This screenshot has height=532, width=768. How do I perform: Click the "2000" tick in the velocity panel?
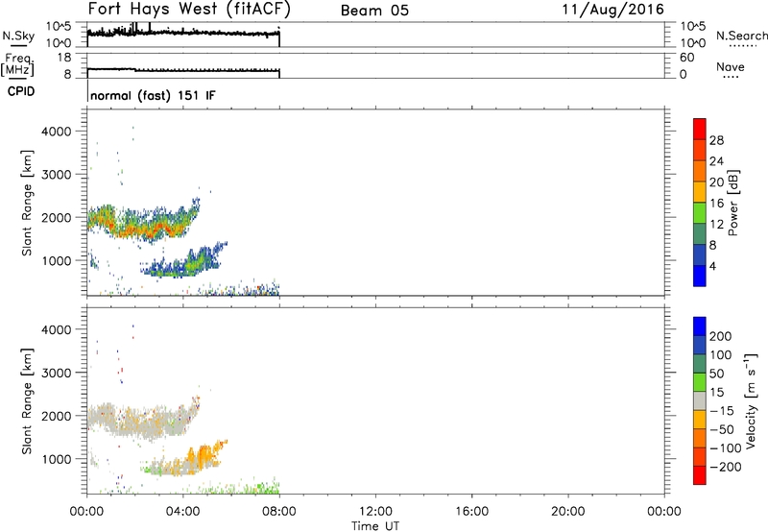(x=57, y=416)
